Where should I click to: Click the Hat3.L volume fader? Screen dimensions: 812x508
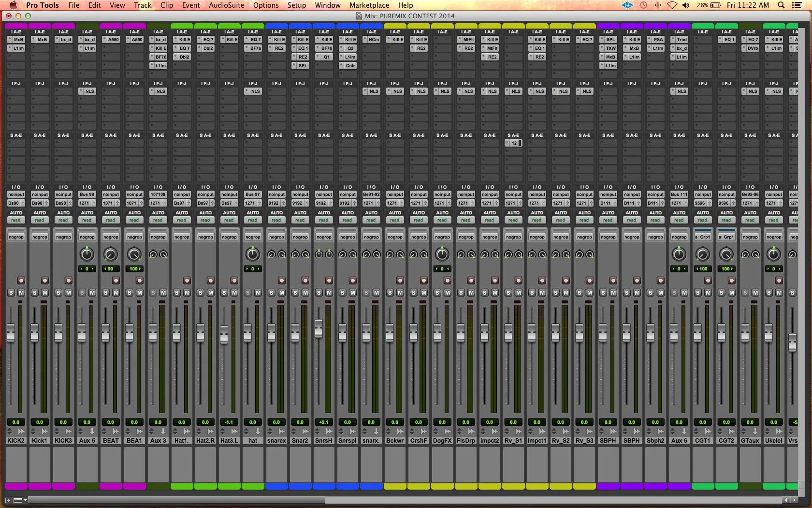(224, 335)
